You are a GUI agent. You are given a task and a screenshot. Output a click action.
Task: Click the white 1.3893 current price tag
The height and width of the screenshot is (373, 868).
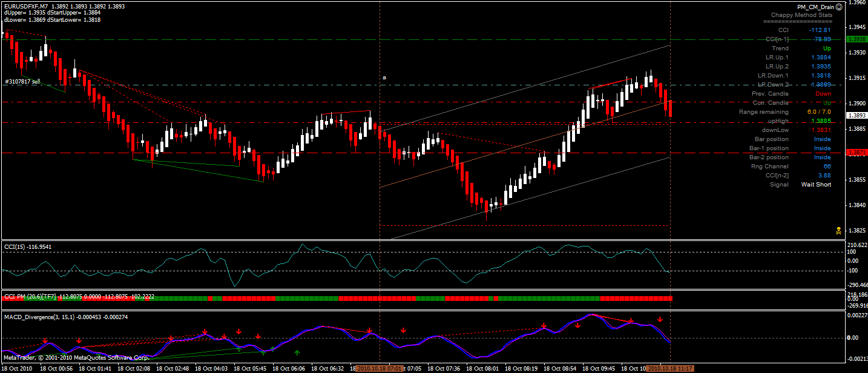856,115
